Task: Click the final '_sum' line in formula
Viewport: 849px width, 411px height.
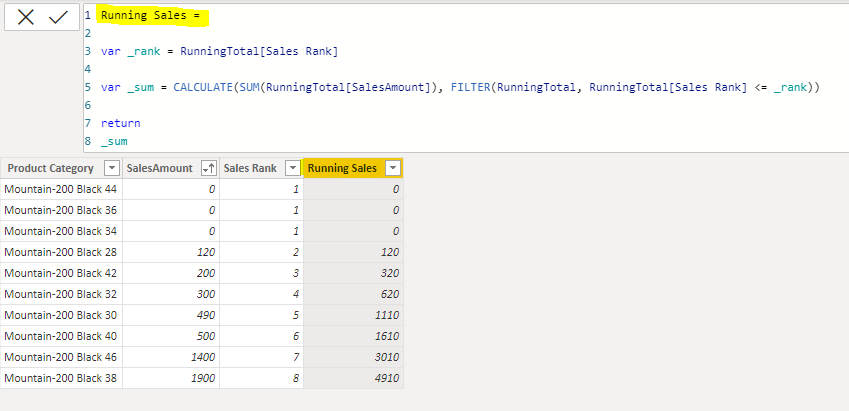Action: tap(114, 141)
